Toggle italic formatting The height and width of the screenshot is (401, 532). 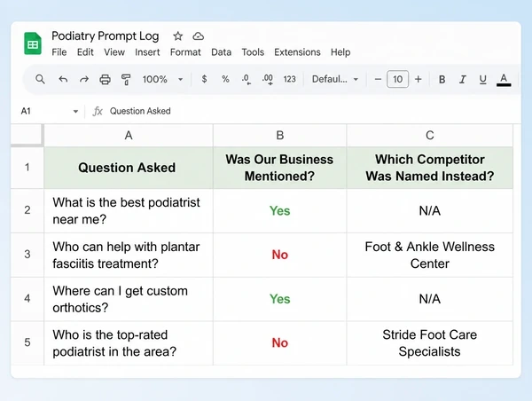click(463, 79)
